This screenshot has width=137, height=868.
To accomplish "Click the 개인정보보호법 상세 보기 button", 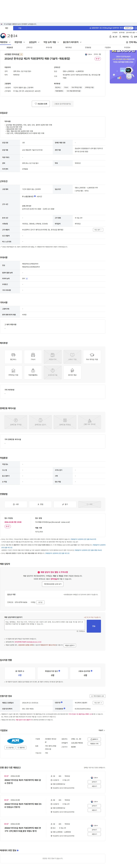I will click(x=52, y=584).
